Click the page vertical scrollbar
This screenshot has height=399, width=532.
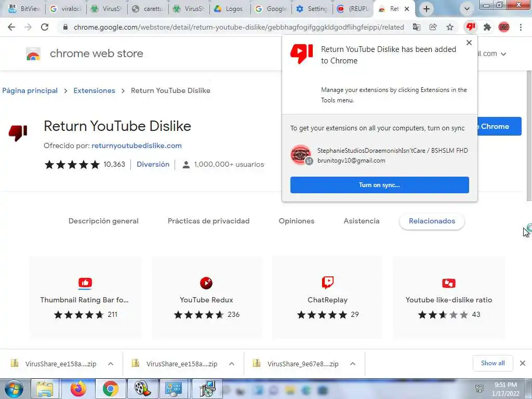[529, 136]
